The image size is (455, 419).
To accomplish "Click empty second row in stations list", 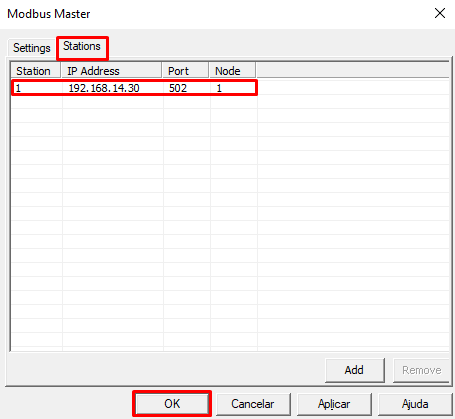I will tap(230, 102).
